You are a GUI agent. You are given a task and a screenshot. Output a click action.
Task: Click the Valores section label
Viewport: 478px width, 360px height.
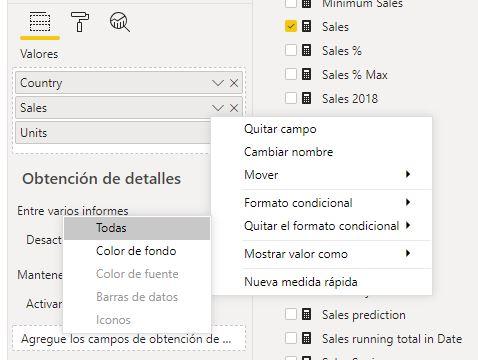click(x=39, y=54)
